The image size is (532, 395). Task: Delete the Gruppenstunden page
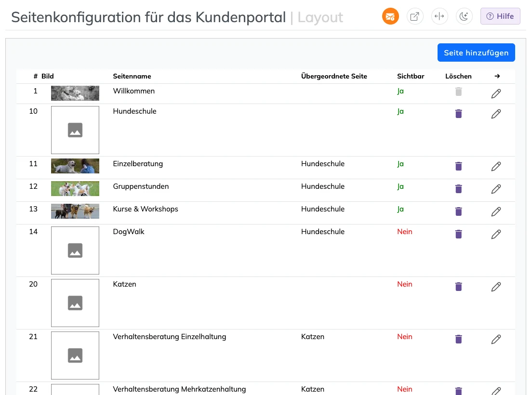tap(458, 189)
